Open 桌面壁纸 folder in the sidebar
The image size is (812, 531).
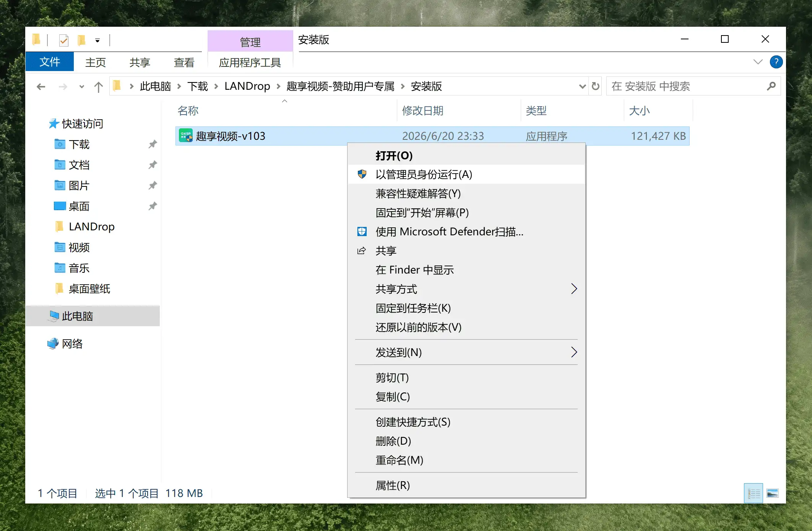click(x=89, y=289)
